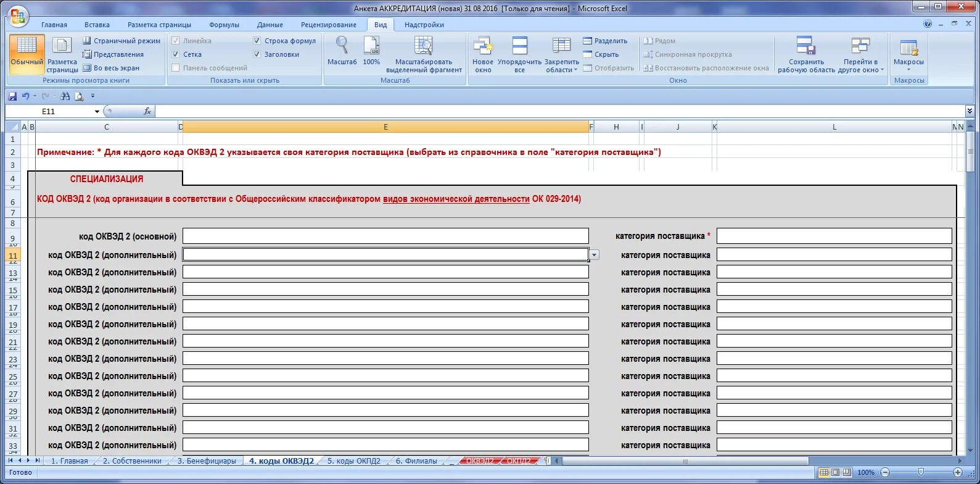
Task: Go to first sheet tab navigation arrow
Action: pyautogui.click(x=10, y=461)
